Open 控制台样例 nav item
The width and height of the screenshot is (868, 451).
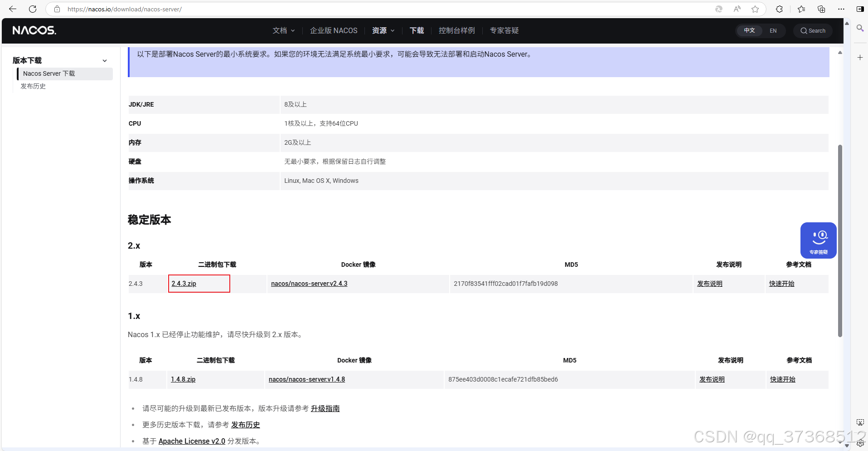coord(457,30)
